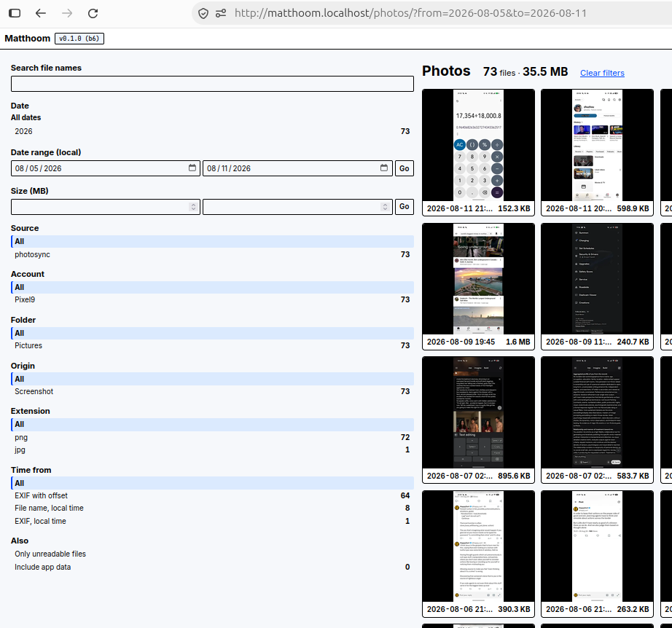The height and width of the screenshot is (628, 672).
Task: Click the browser forward arrow
Action: (67, 13)
